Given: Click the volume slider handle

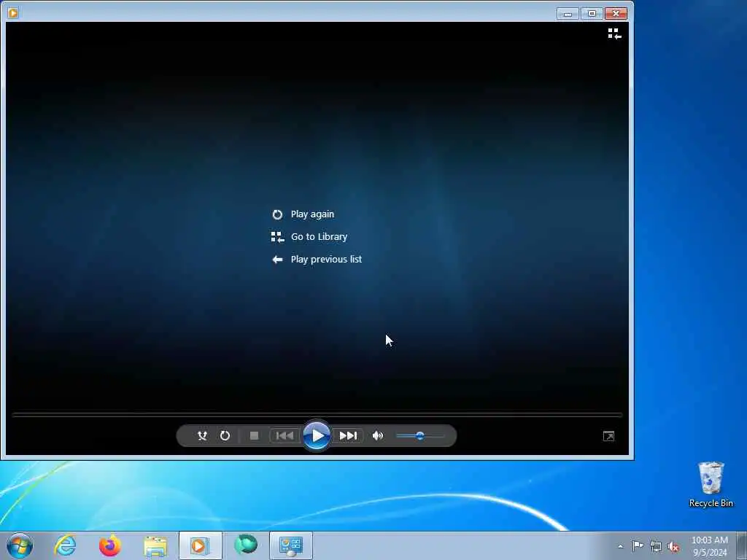Looking at the screenshot, I should (x=419, y=435).
